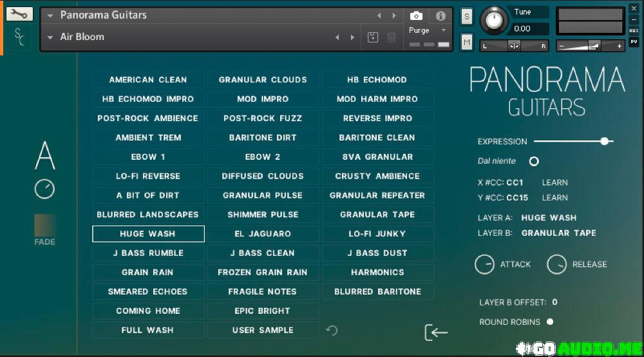
Task: Toggle the Dal niente switch
Action: coord(534,161)
